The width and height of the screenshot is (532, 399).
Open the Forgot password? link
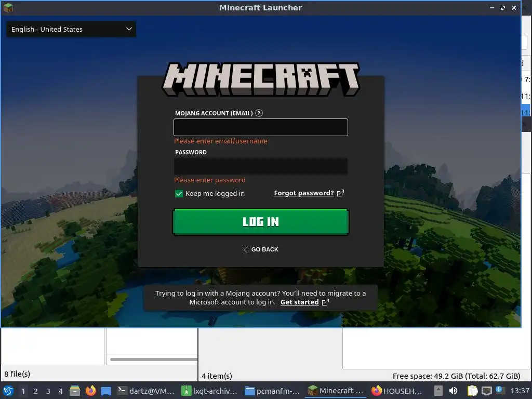303,193
